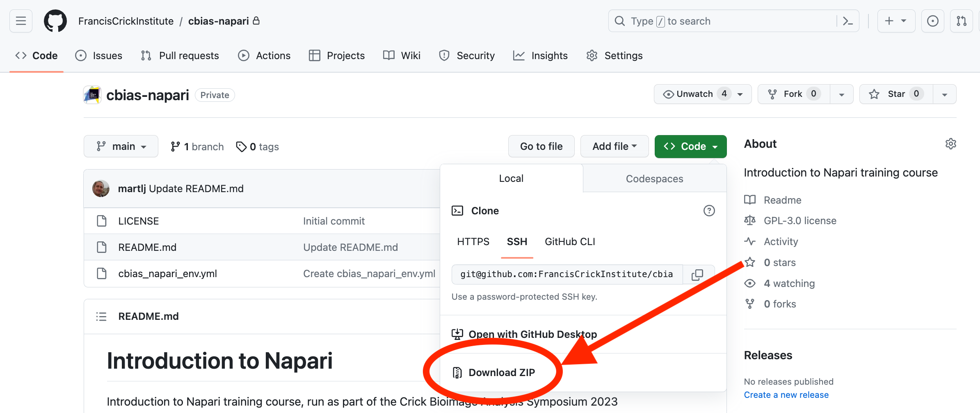The image size is (980, 413).
Task: Open README outline list icon
Action: [101, 317]
